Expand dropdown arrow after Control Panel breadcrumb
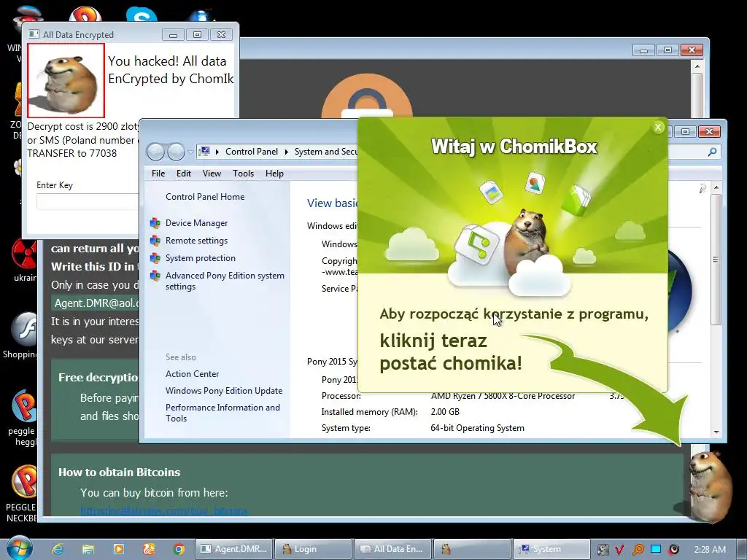Screen dimensions: 747x560 [286, 152]
